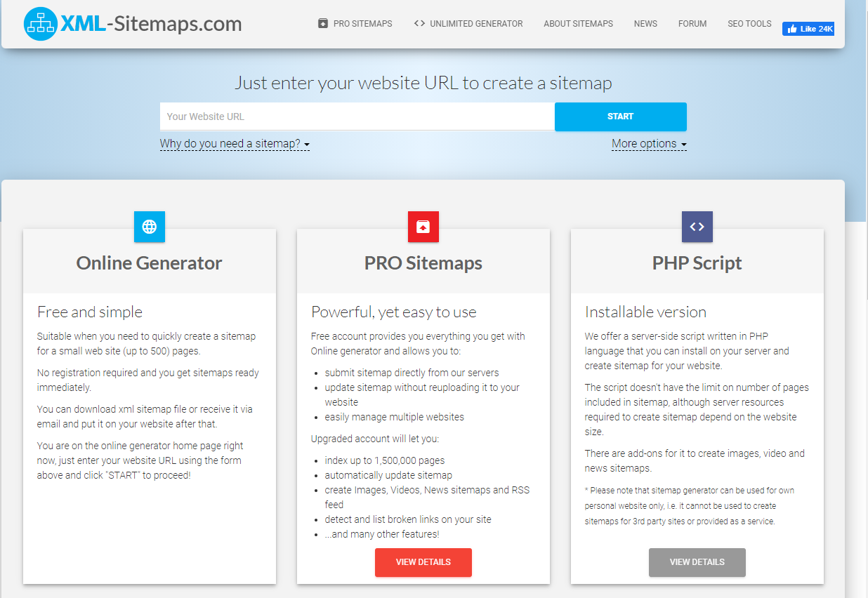Click "automatically update sitemap" bullet

[388, 475]
